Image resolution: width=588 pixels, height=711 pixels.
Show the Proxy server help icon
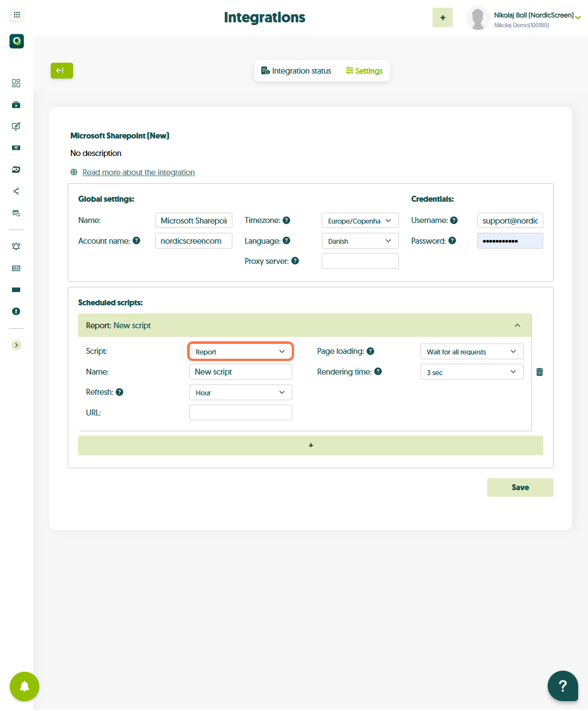pyautogui.click(x=295, y=261)
